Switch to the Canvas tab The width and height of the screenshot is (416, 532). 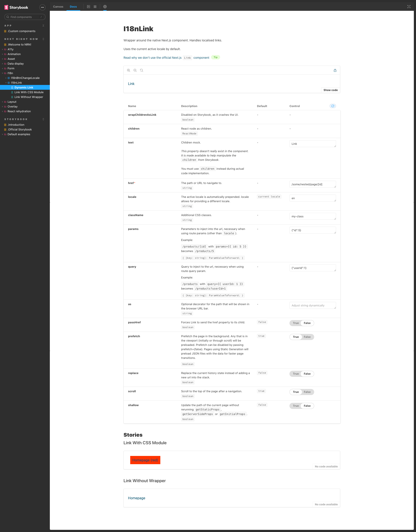[58, 7]
